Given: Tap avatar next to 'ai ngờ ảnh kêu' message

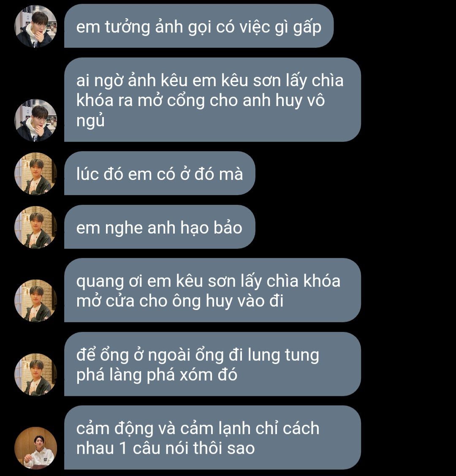Looking at the screenshot, I should [36, 120].
